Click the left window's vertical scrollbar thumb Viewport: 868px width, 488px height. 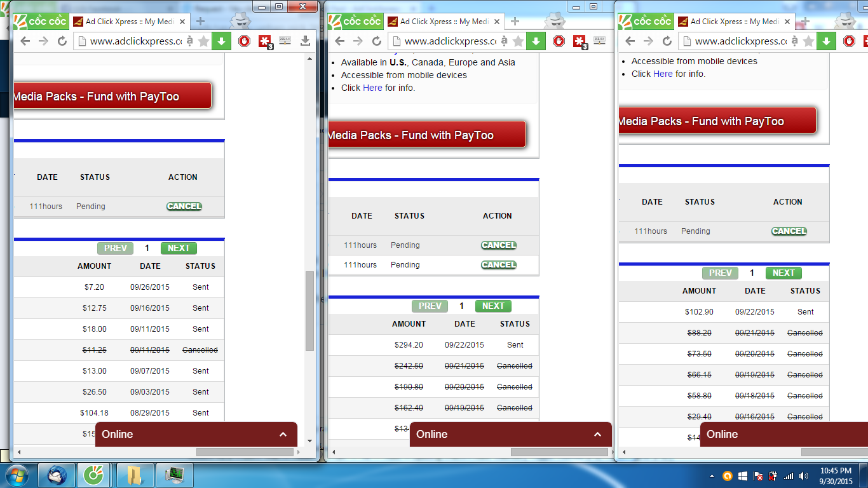pos(309,311)
